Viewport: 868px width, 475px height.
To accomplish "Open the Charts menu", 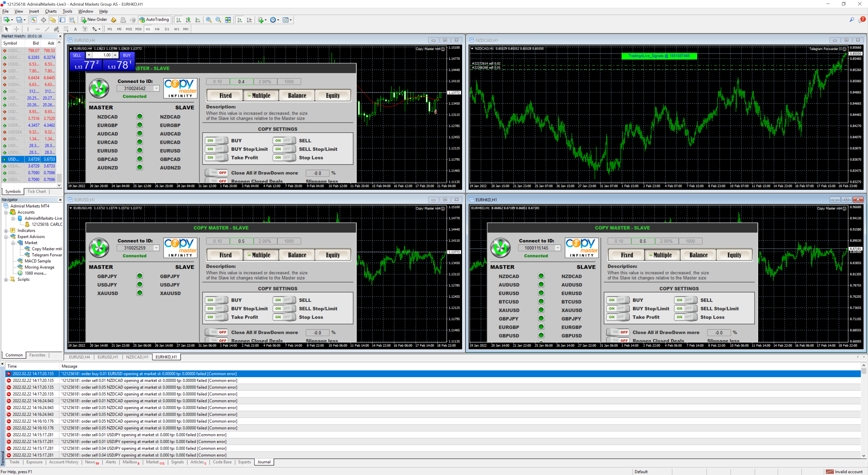I will (x=51, y=11).
